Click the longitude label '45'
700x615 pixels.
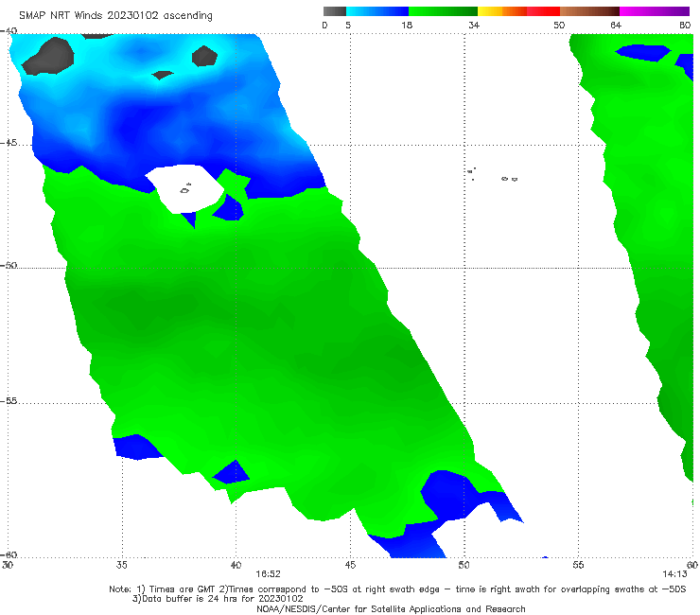350,565
